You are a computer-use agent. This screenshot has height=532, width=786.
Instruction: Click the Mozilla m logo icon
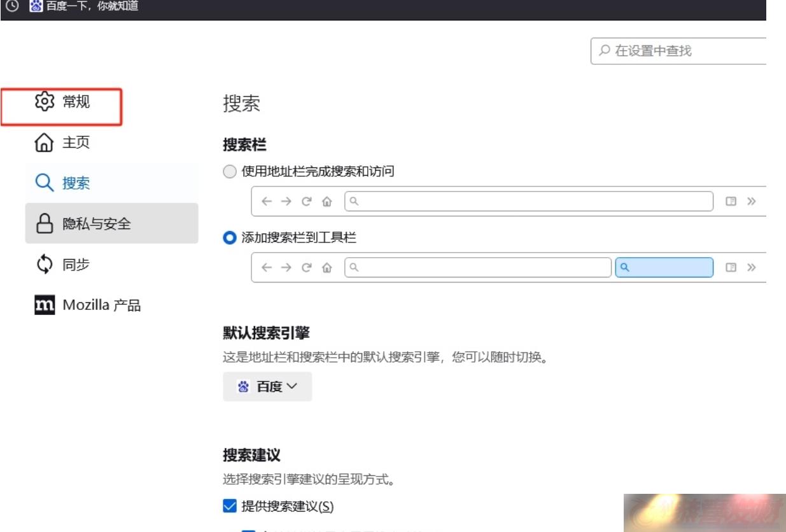pos(43,305)
